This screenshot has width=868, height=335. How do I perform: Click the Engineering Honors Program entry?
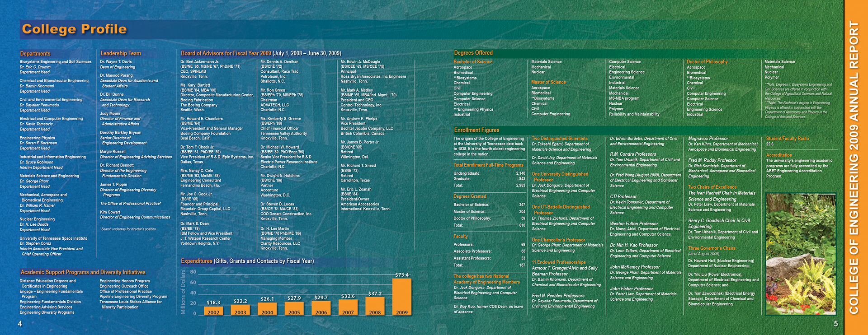point(124,281)
